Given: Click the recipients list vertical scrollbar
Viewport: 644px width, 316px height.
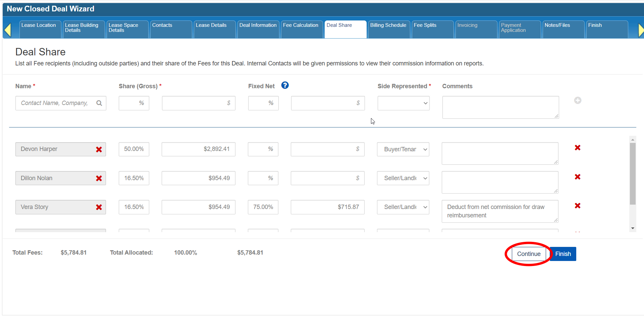Looking at the screenshot, I should tap(633, 174).
